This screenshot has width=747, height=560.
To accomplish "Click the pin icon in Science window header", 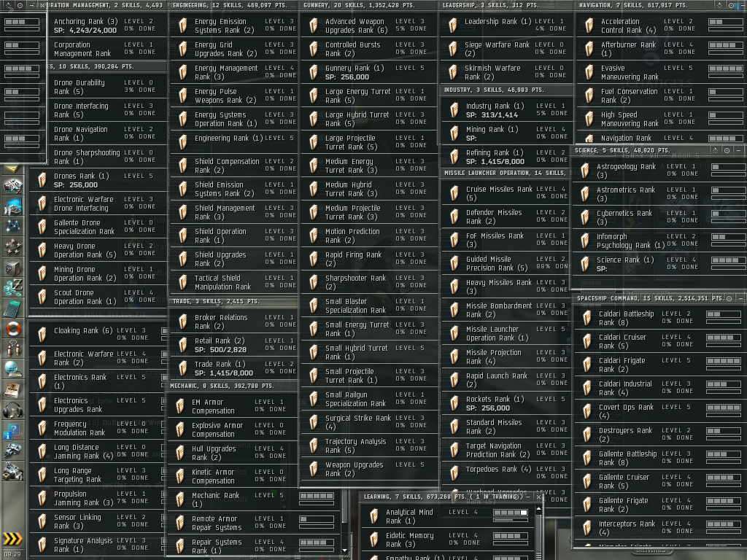I will 715,150.
